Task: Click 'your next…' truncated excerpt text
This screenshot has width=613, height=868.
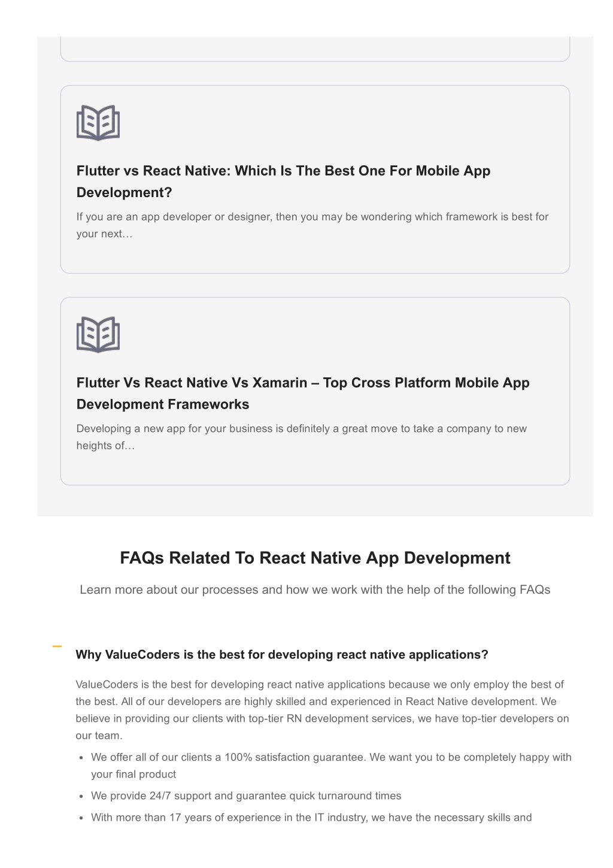Action: pyautogui.click(x=104, y=234)
